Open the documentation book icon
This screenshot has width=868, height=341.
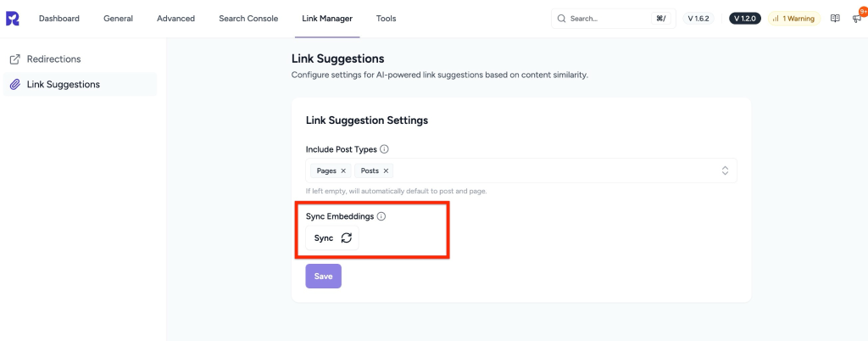835,18
